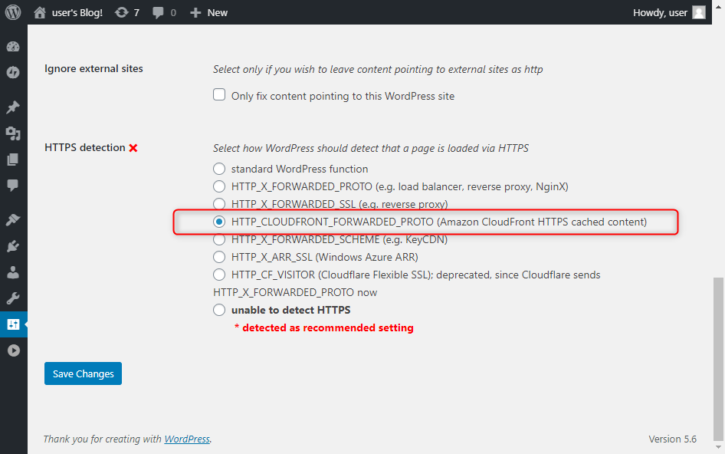
Task: Select HTTP_X_FORWARDED_SSL reverse proxy option
Action: tap(219, 204)
